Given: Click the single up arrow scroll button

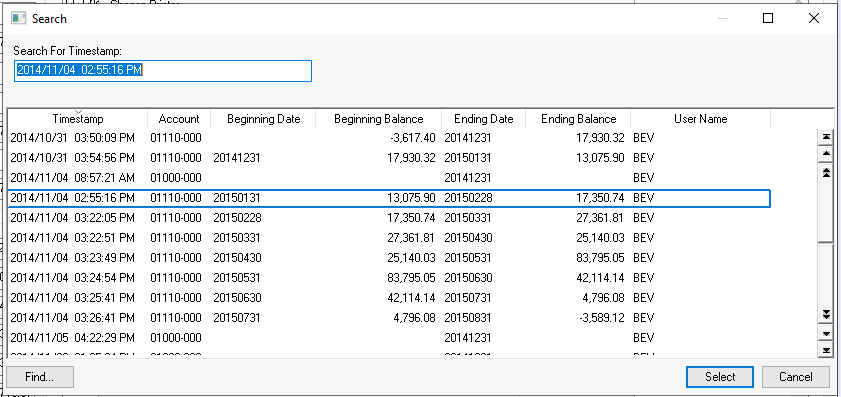Looking at the screenshot, I should [x=826, y=155].
